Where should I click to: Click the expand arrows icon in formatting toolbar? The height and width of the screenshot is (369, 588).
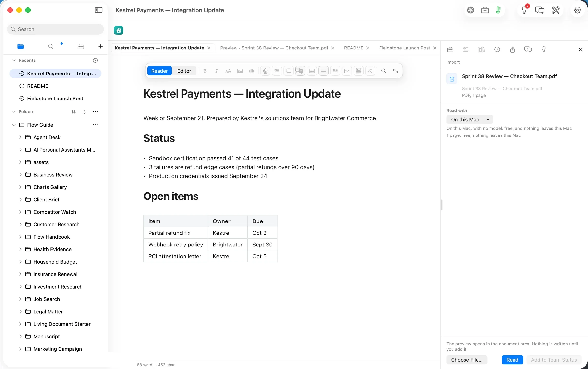[395, 71]
